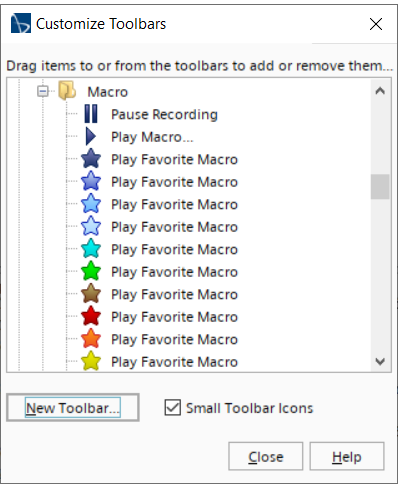The image size is (398, 489).
Task: Uncheck Small Toolbar Icons checkbox
Action: pos(173,408)
